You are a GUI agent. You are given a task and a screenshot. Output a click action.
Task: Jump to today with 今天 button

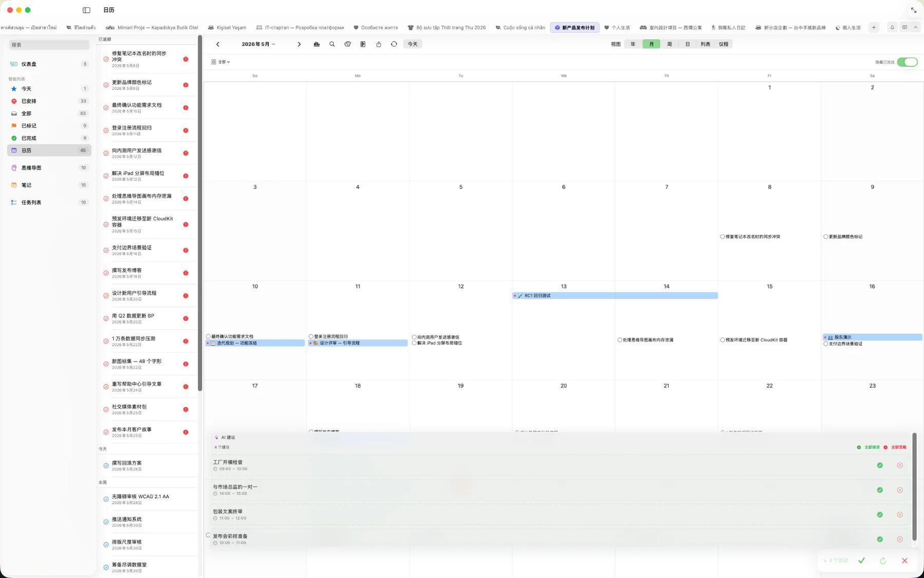pos(413,44)
